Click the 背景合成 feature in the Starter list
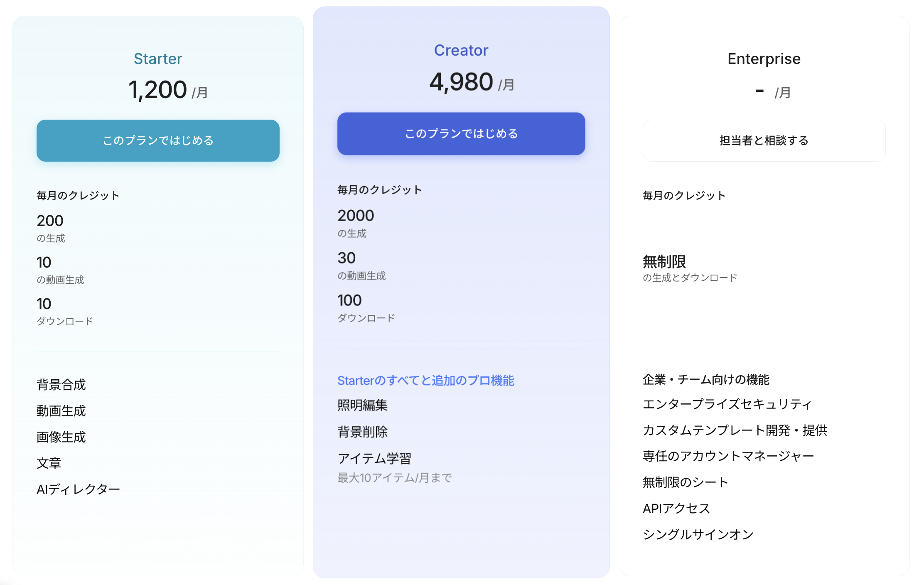924x585 pixels. click(61, 384)
